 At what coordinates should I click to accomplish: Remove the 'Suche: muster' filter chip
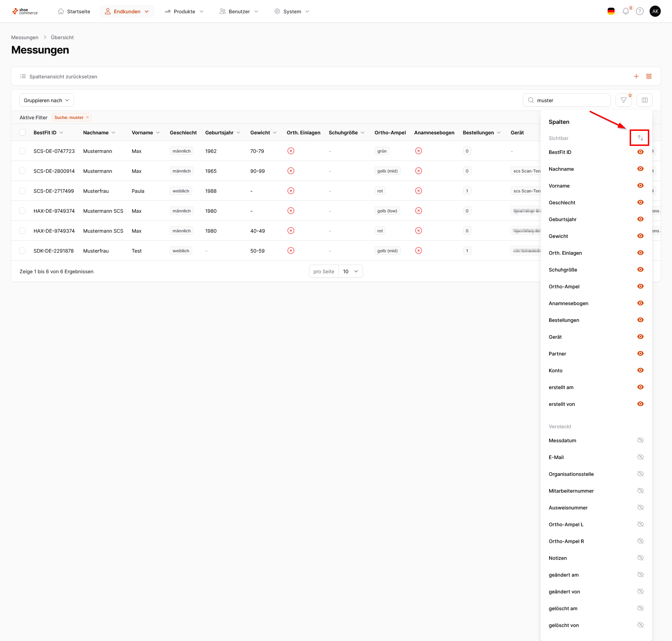pos(87,118)
